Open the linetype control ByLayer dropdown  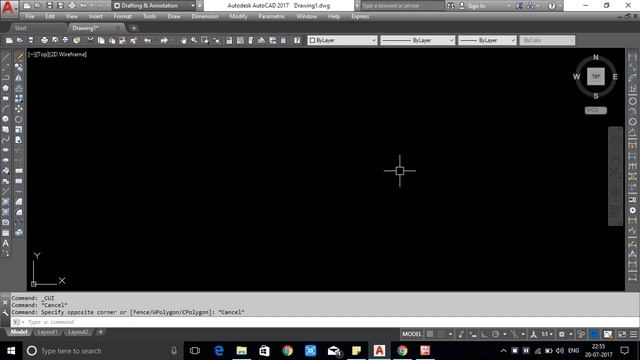(418, 40)
